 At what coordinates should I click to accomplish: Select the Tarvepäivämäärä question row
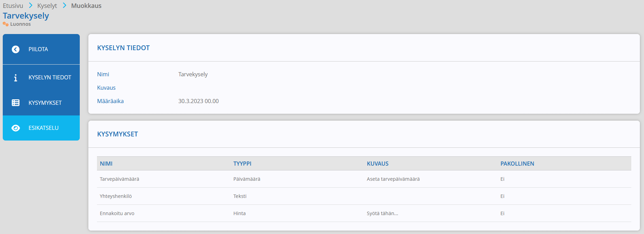(x=364, y=179)
